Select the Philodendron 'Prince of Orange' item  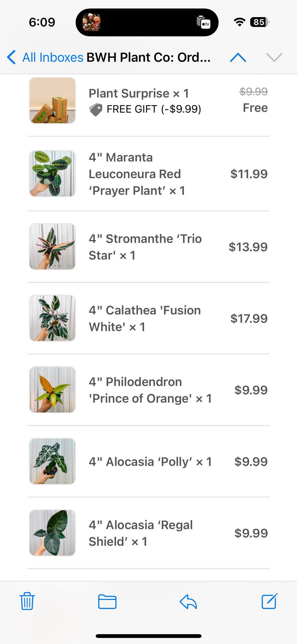coord(150,390)
